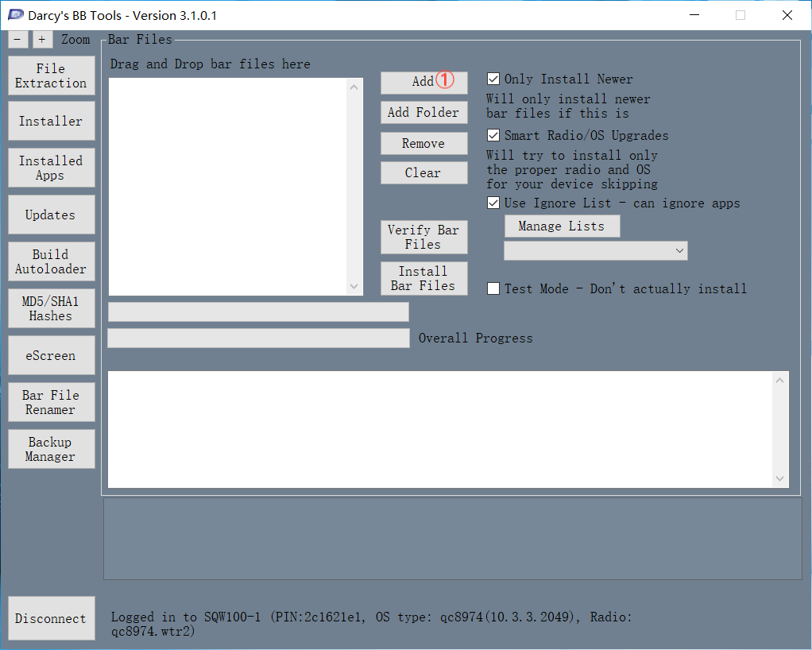Screen dimensions: 812x650
Task: Enable Test Mode checkbox
Action: tap(493, 288)
